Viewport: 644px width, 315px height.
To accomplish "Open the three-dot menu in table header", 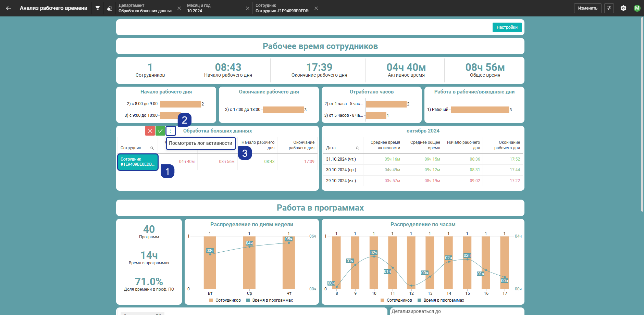I will point(171,131).
